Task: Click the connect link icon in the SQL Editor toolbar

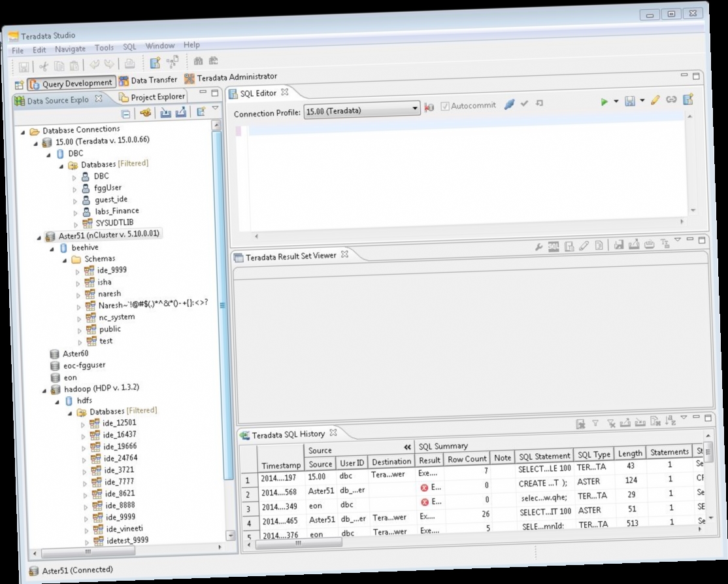Action: pos(672,99)
